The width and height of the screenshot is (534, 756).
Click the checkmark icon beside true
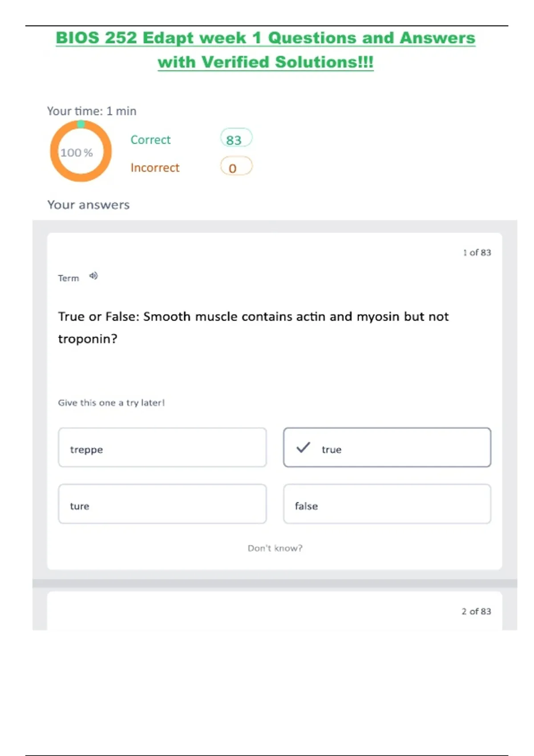click(303, 447)
